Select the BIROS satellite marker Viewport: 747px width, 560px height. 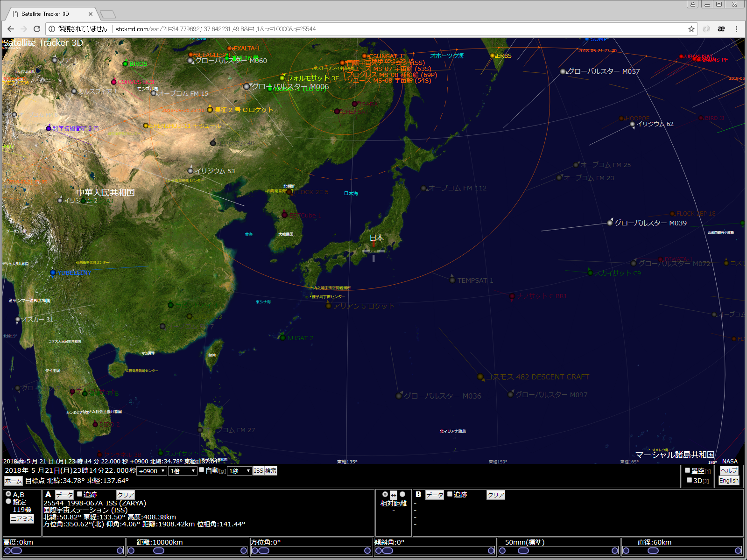coord(125,63)
